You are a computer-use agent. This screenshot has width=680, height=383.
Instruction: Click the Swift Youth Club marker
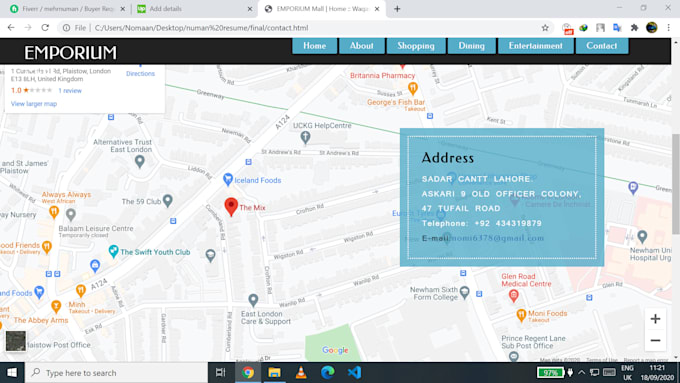[113, 251]
